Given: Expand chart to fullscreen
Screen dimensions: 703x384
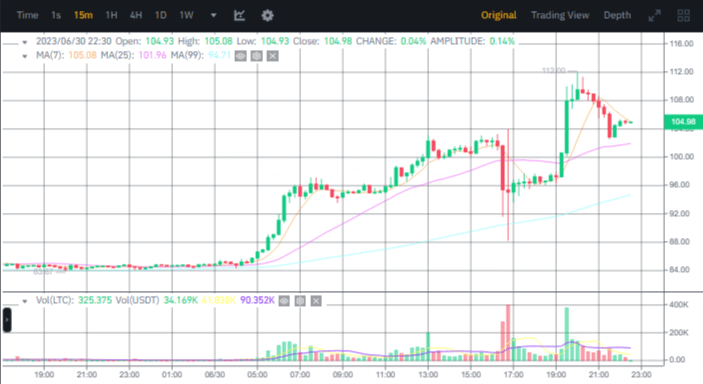Looking at the screenshot, I should [x=655, y=16].
